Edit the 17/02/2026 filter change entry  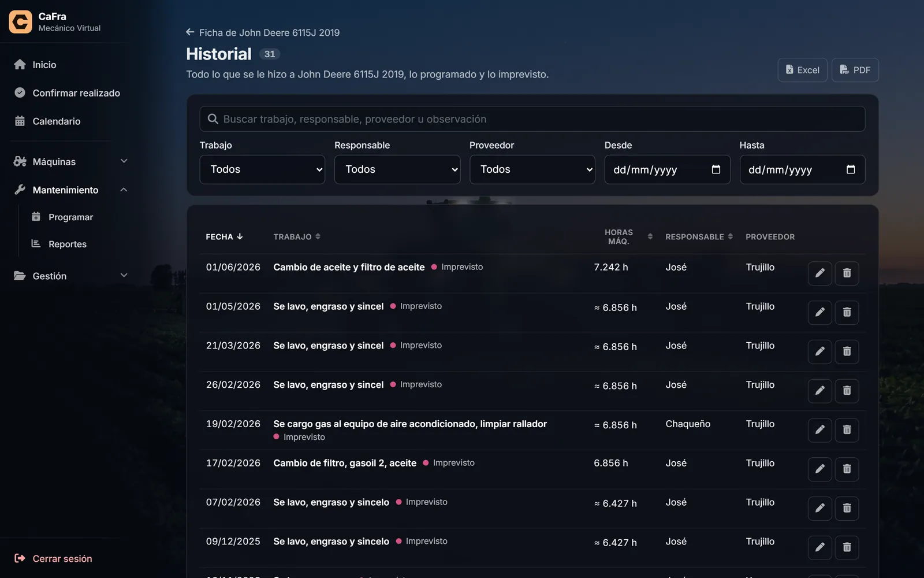tap(819, 469)
